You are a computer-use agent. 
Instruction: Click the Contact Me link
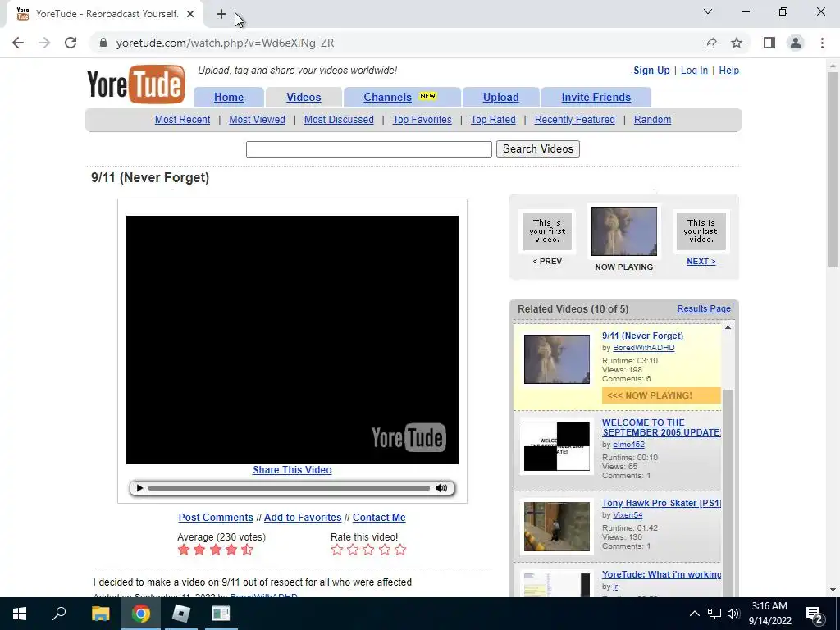coord(379,518)
